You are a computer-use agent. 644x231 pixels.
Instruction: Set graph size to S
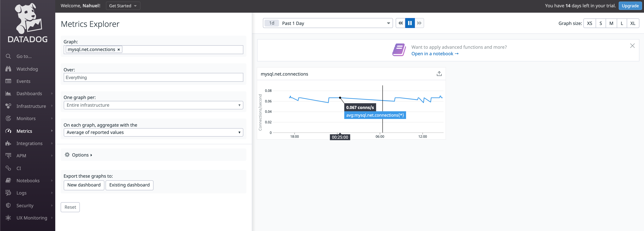(x=600, y=23)
